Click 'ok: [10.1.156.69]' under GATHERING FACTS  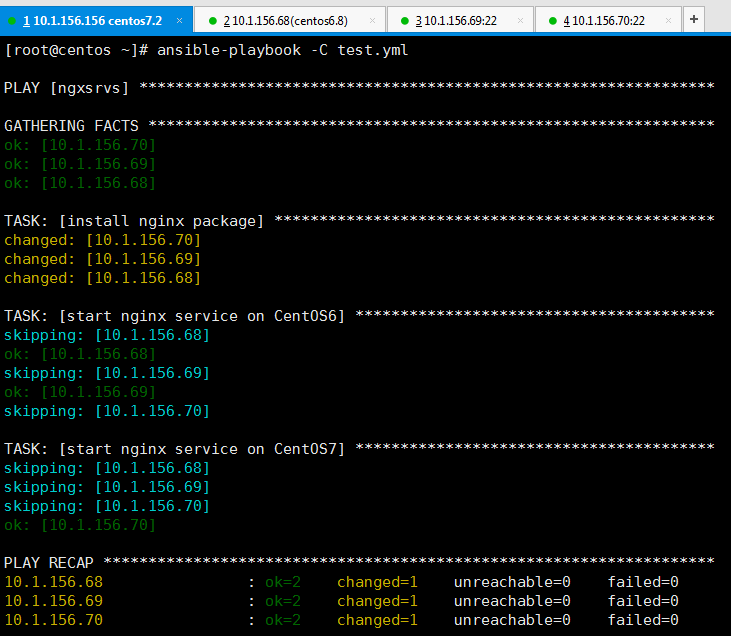point(80,164)
